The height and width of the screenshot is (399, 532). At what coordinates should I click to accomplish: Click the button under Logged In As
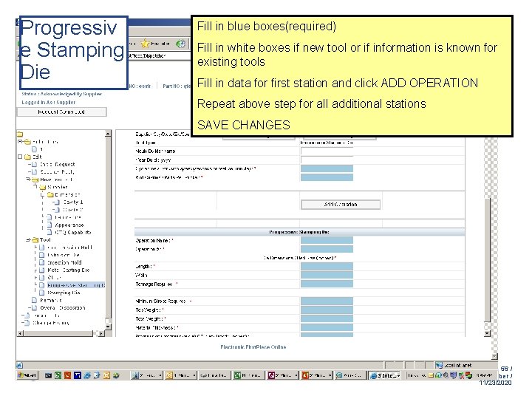click(61, 112)
